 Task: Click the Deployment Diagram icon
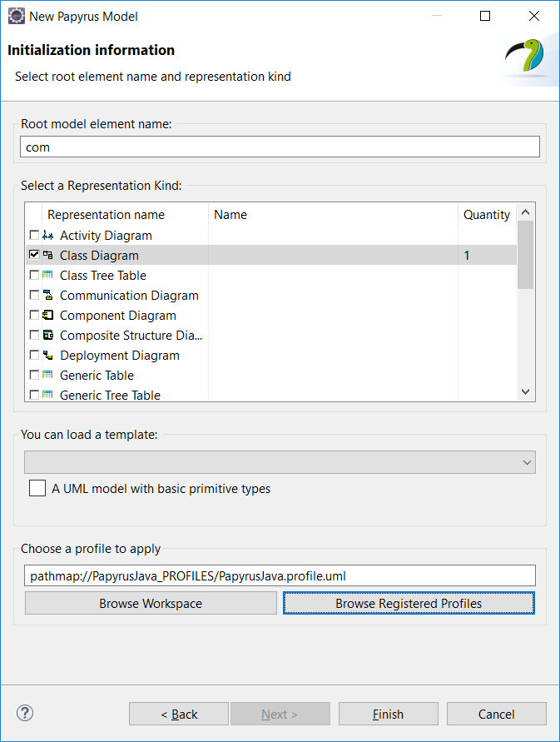pos(47,355)
